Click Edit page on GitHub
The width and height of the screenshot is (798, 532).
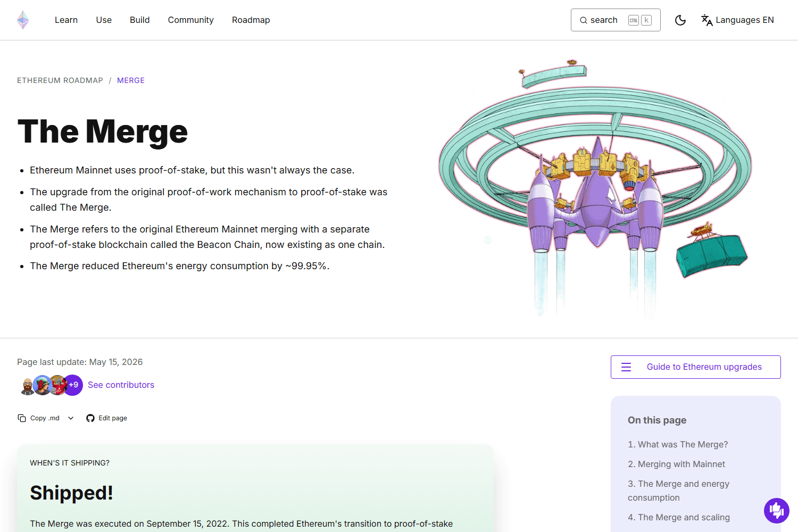point(106,418)
